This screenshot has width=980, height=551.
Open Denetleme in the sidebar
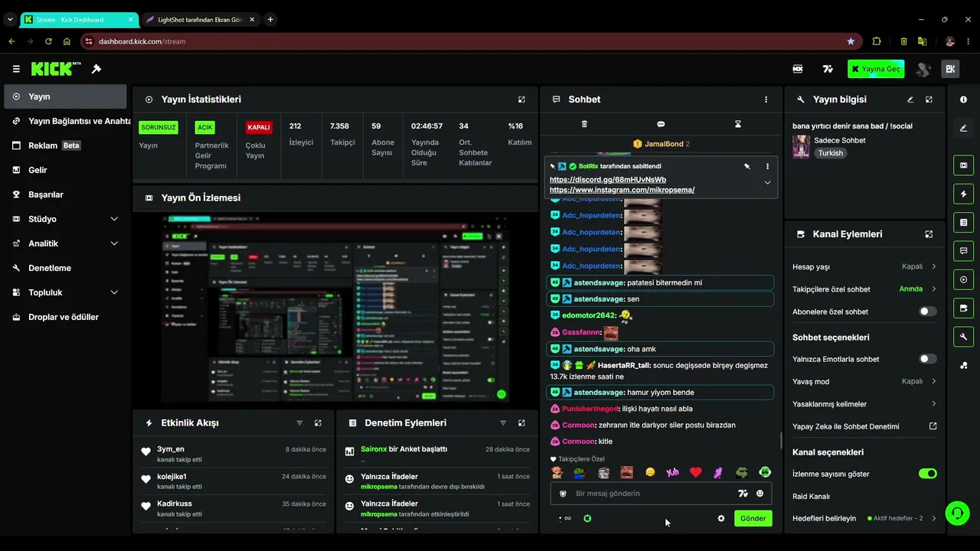pyautogui.click(x=65, y=268)
